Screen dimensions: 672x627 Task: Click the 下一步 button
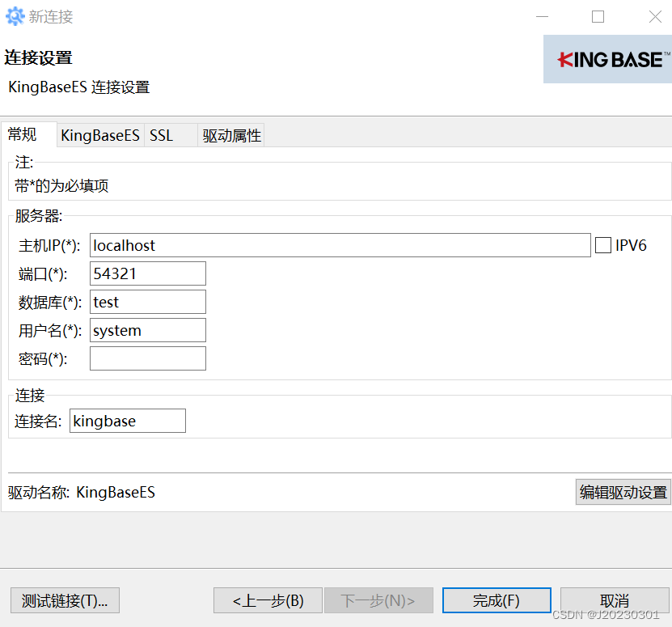[378, 600]
